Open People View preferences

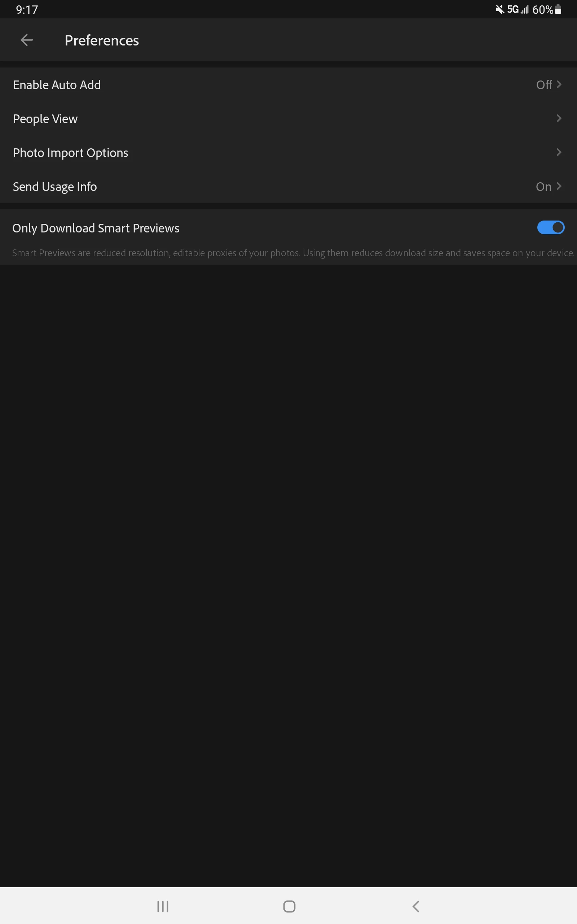(288, 119)
